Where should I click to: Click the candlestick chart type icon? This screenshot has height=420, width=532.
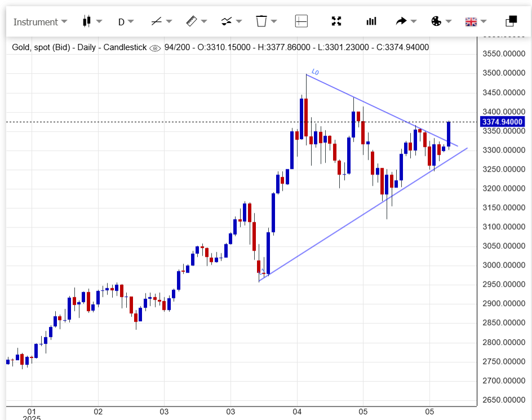point(87,21)
